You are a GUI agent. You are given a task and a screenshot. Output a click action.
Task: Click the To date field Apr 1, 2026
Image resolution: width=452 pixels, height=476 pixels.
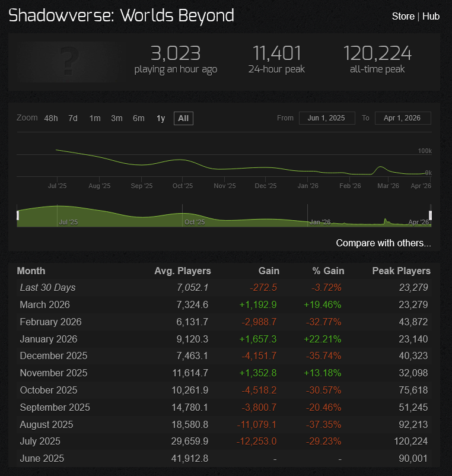click(403, 118)
